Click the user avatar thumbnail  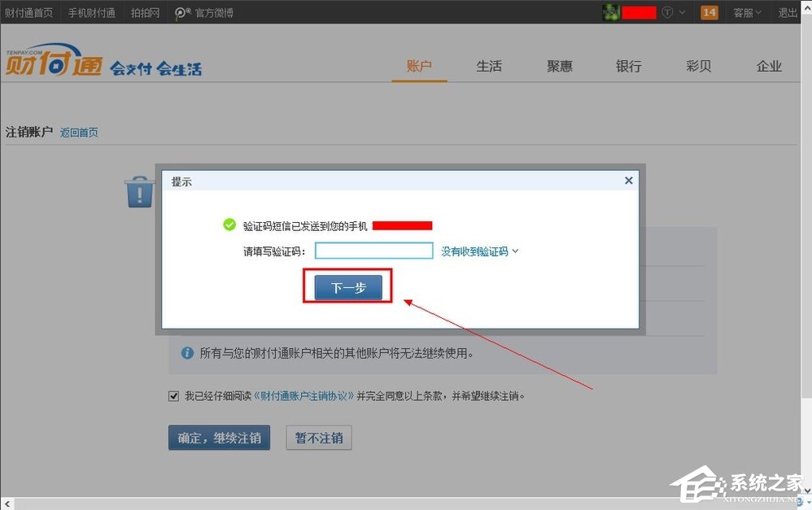[611, 12]
